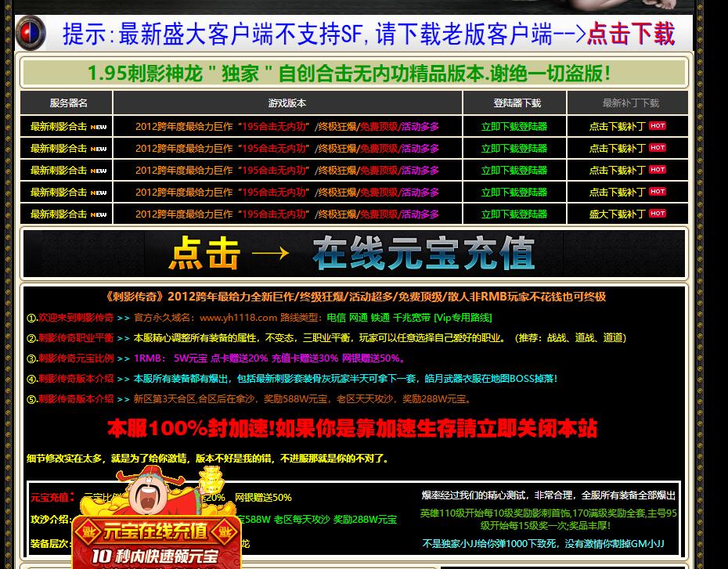Click the green "英雄110级开始" reward text

coord(548,520)
